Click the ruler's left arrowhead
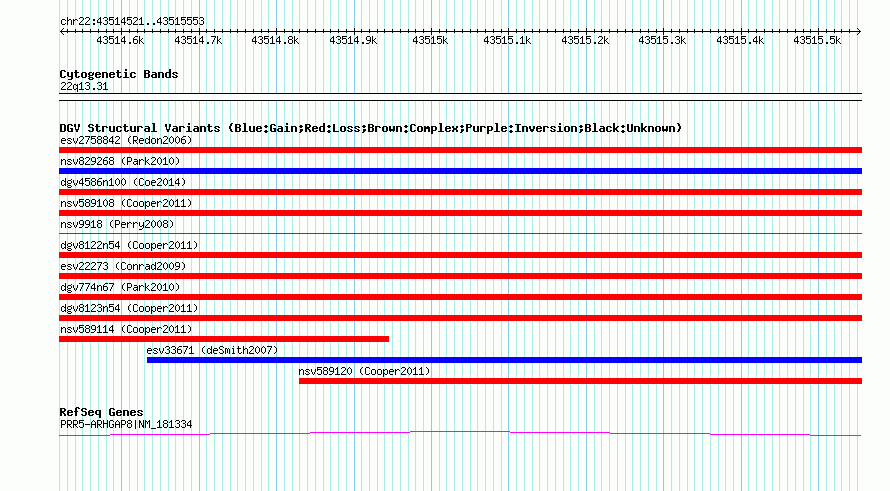The height and width of the screenshot is (491, 890). (x=62, y=32)
